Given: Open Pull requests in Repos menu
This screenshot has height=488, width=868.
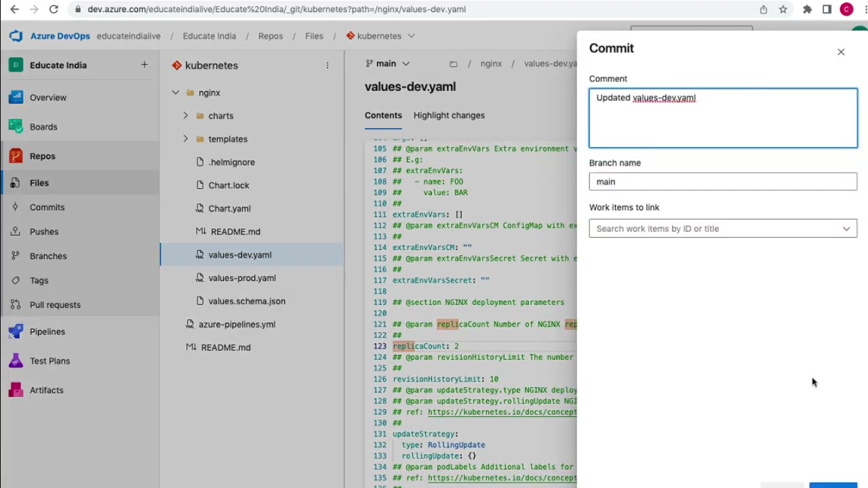Looking at the screenshot, I should click(x=55, y=304).
